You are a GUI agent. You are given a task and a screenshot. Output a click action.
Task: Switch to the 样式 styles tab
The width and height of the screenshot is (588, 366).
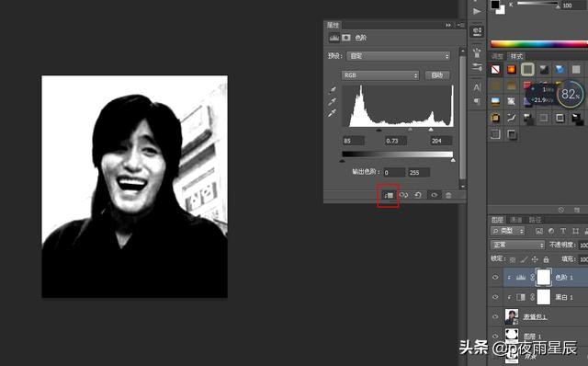tap(516, 56)
